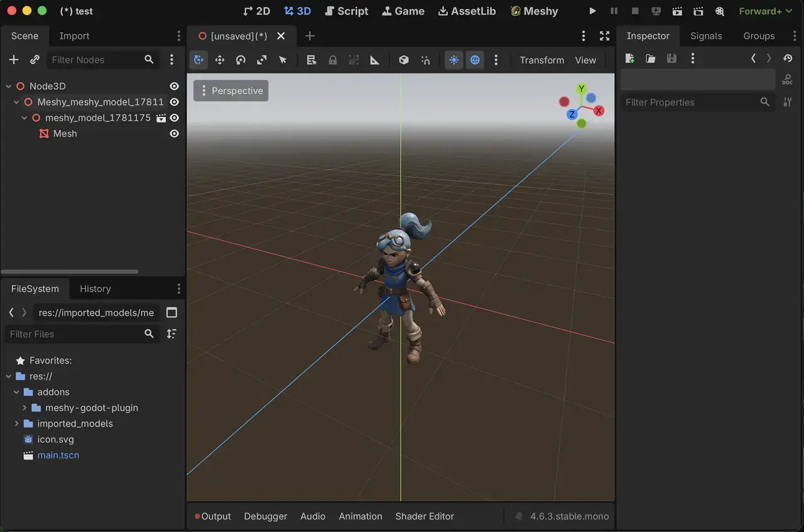The width and height of the screenshot is (804, 532).
Task: Open the Output bottom panel
Action: pos(212,516)
